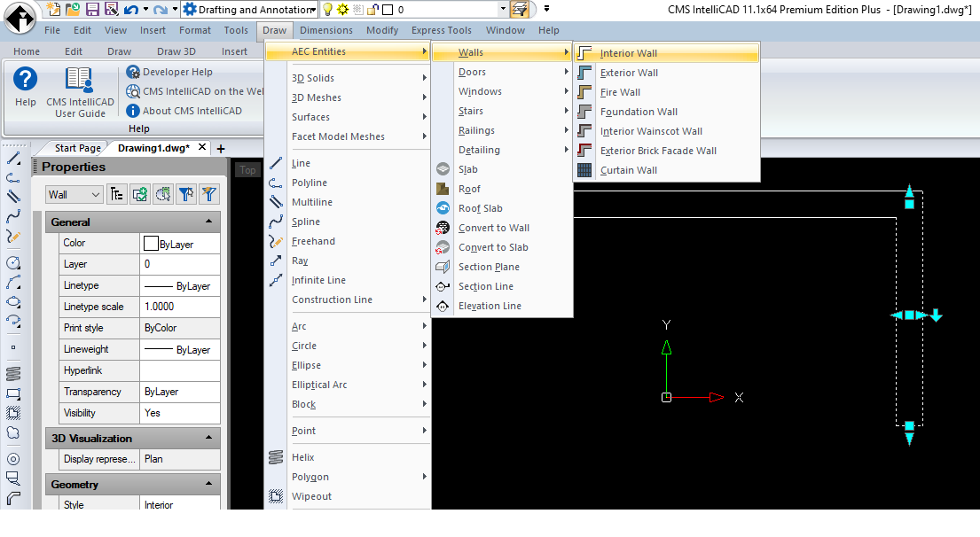Click the Top view label in viewport
The width and height of the screenshot is (980, 537).
247,170
